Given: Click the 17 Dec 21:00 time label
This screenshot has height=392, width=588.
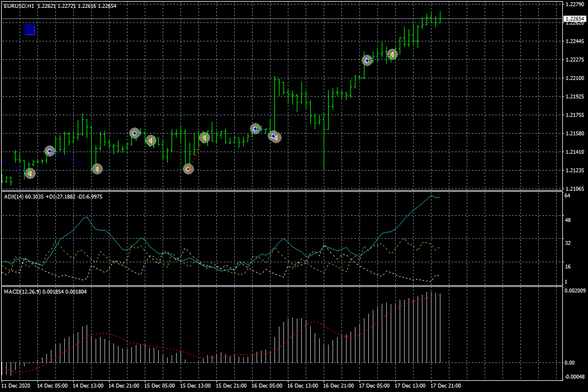Looking at the screenshot, I should (446, 386).
